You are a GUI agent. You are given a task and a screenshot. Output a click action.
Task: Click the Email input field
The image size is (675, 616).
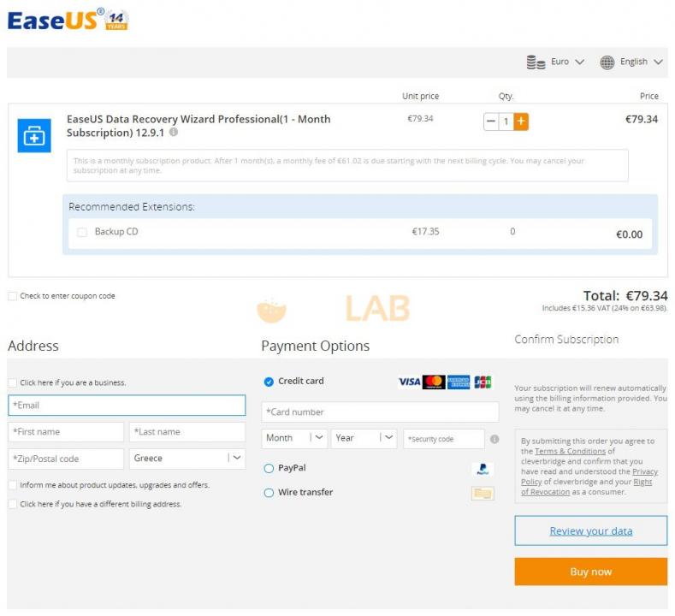click(127, 405)
